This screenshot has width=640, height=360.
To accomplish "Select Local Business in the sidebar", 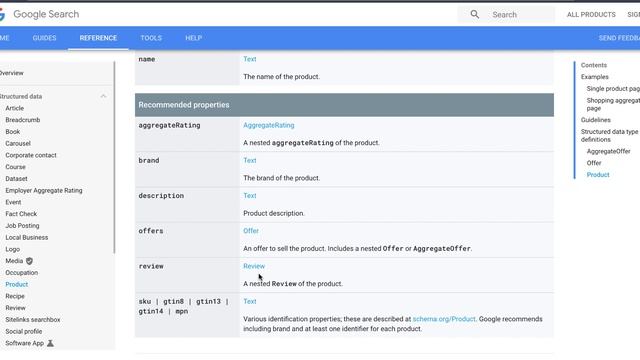I will click(27, 238).
